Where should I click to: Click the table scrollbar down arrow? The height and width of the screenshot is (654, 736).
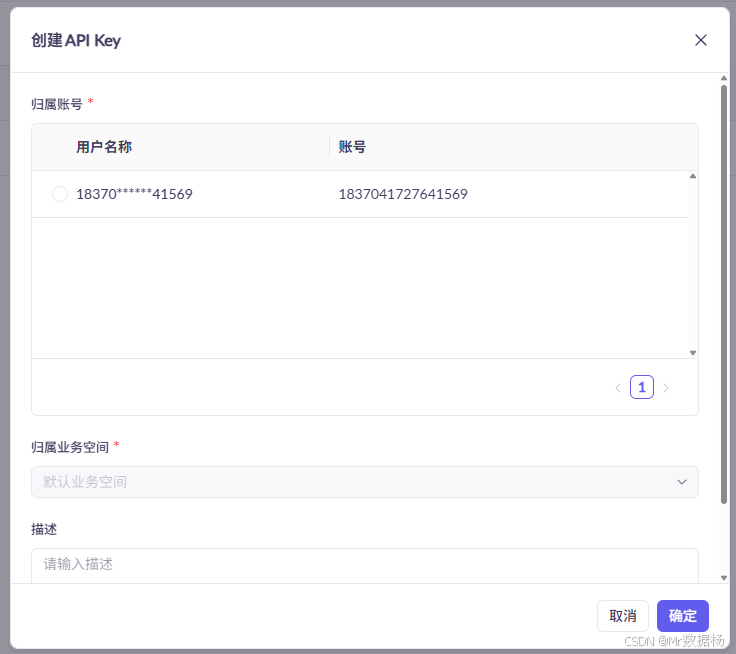(x=693, y=353)
